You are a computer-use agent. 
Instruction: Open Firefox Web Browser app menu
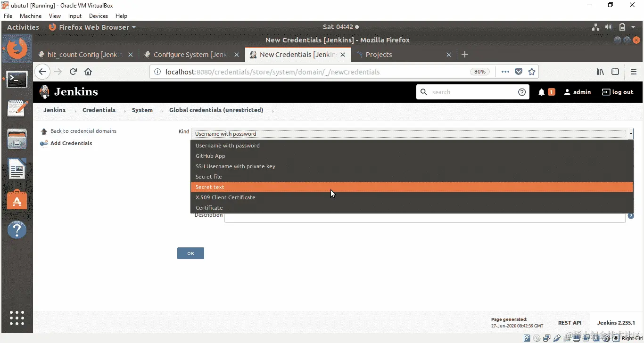point(92,27)
